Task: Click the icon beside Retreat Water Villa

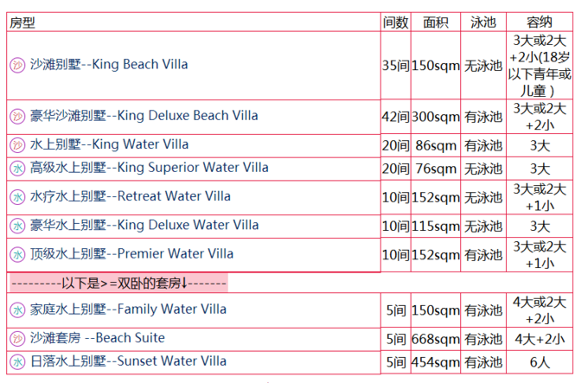Action: point(17,197)
